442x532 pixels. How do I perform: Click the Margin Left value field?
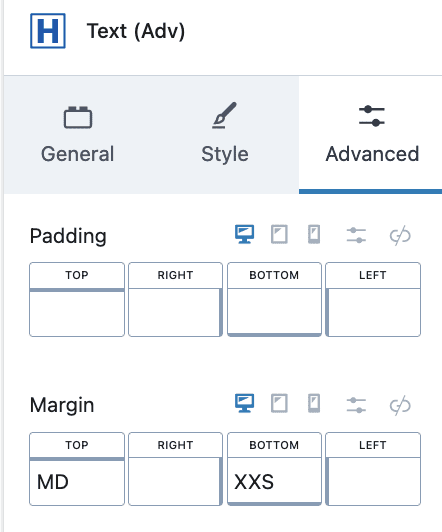pos(373,482)
